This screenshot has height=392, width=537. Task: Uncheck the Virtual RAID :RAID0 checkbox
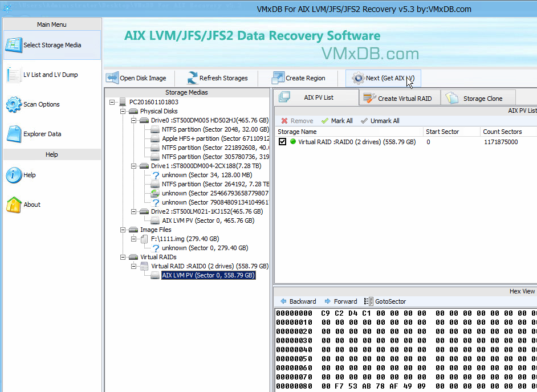[x=282, y=142]
